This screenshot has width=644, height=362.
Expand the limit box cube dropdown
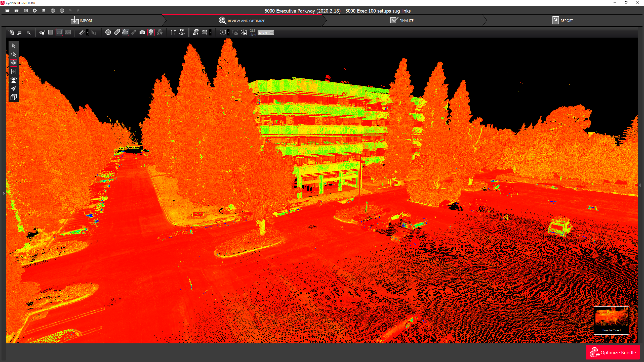(228, 32)
